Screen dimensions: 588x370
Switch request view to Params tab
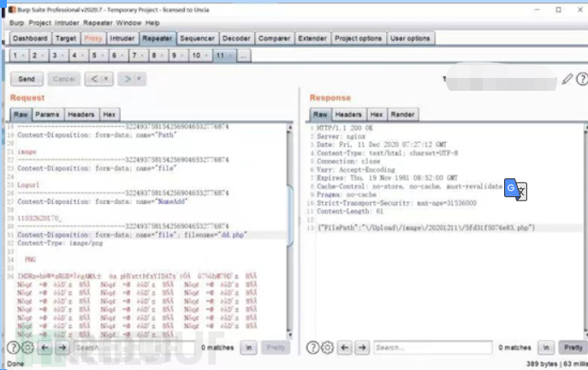pyautogui.click(x=47, y=115)
